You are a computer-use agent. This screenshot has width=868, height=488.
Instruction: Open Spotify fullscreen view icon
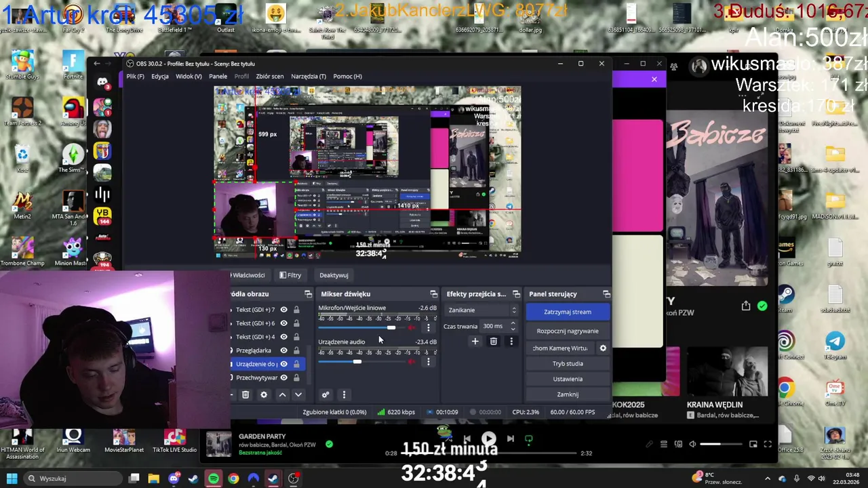[x=768, y=444]
